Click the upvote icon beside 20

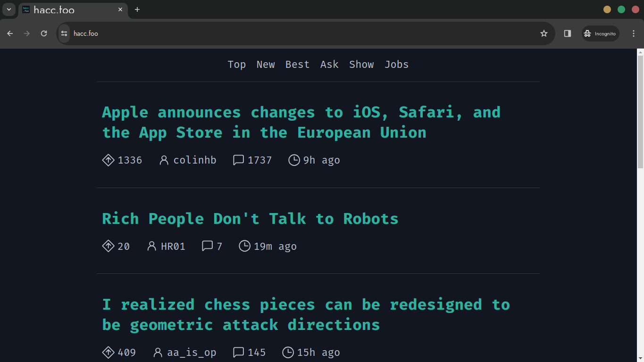[108, 246]
